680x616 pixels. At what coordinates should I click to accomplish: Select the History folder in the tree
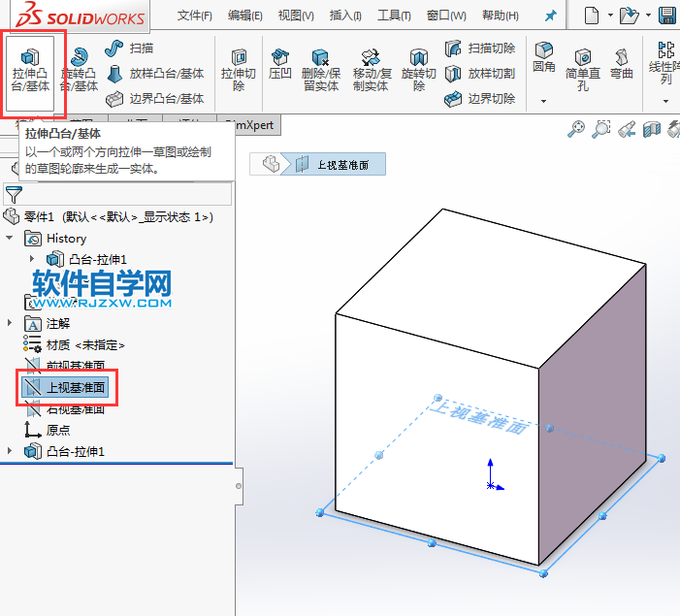[56, 239]
